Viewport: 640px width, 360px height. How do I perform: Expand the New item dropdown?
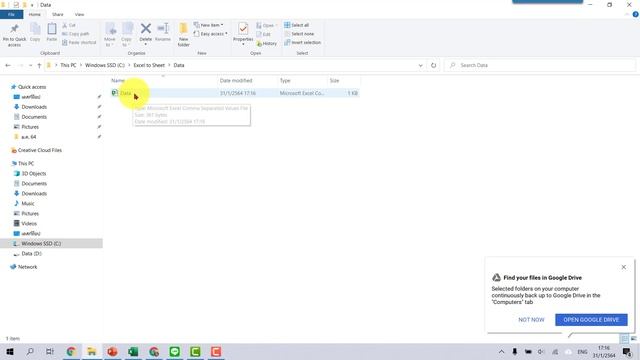click(x=209, y=25)
